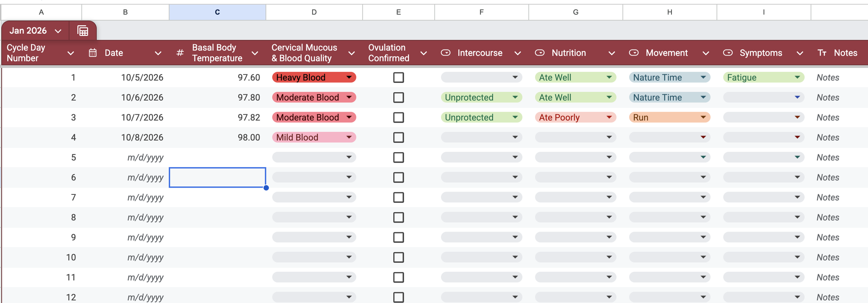Open the Run movement chip
Screen dimensions: 868x303
tap(669, 118)
